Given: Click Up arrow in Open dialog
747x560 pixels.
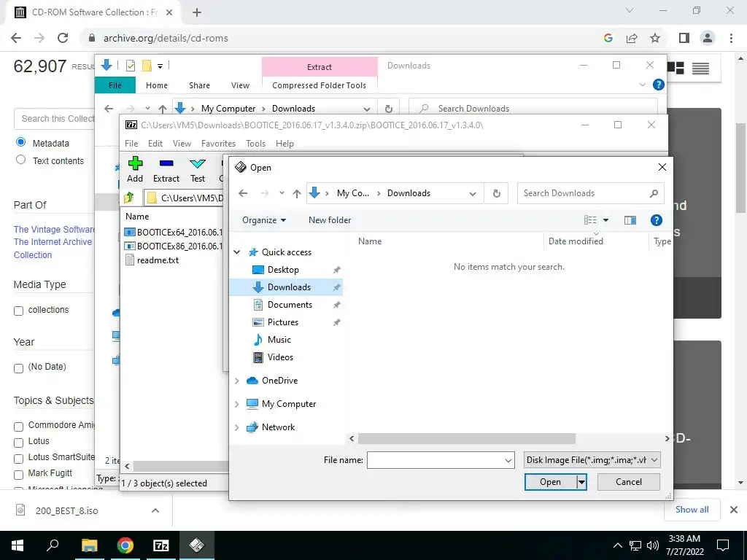Looking at the screenshot, I should point(297,193).
